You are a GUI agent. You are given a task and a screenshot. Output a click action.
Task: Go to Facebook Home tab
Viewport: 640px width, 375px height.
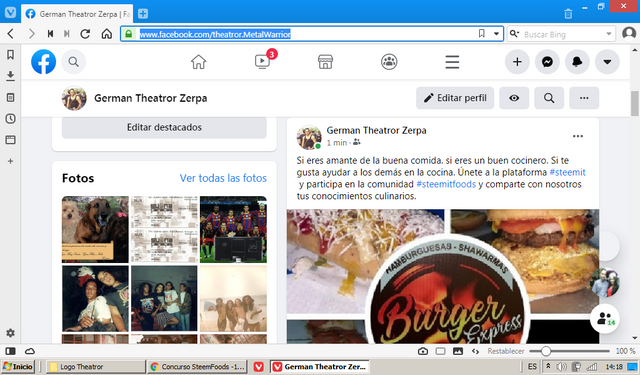click(198, 62)
